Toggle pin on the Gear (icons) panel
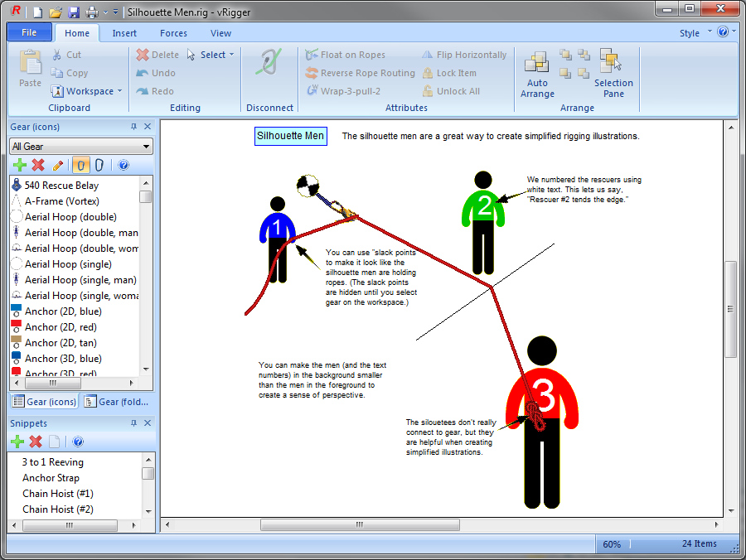The image size is (746, 560). (x=133, y=127)
